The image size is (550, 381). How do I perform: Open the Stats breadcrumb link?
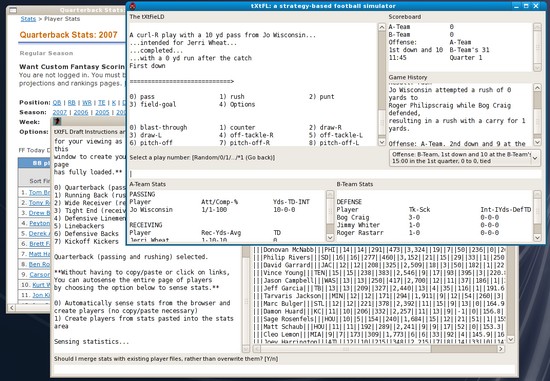tap(28, 19)
